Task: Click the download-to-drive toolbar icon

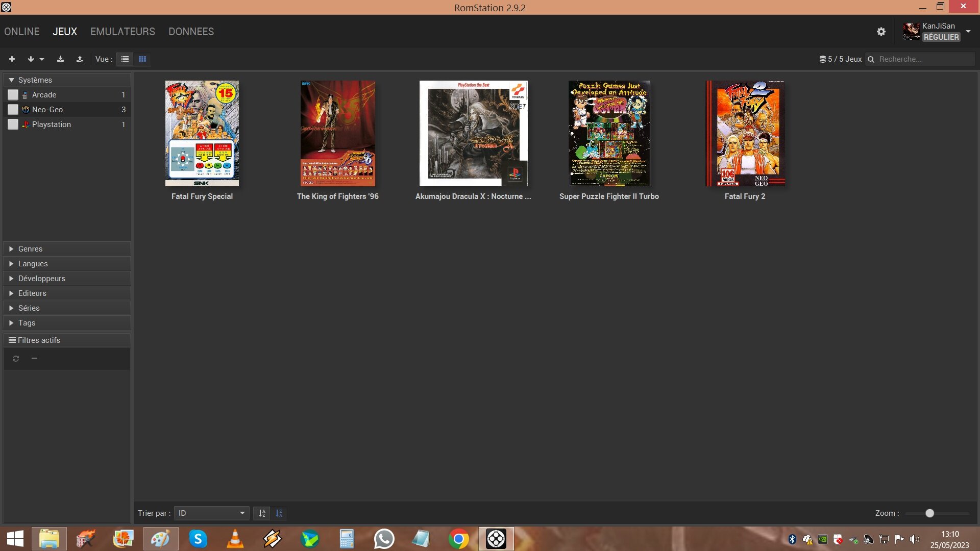Action: (60, 59)
